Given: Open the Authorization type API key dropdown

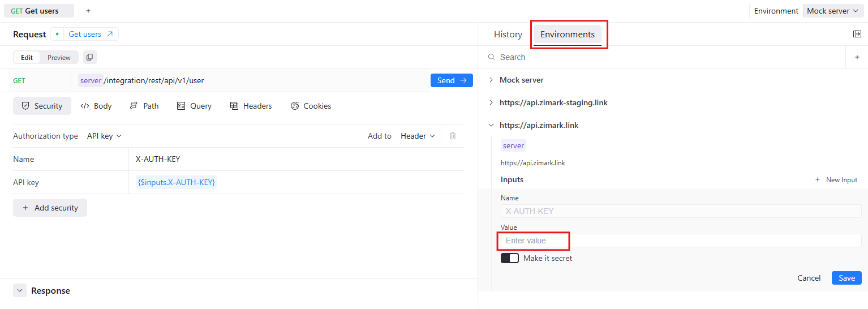Looking at the screenshot, I should (104, 136).
